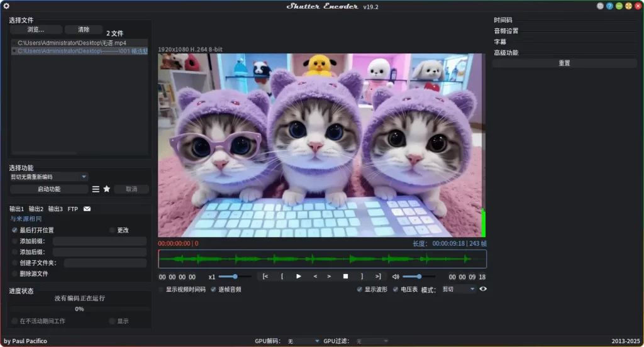Select file 无语.mp4 in list

pyautogui.click(x=80, y=43)
